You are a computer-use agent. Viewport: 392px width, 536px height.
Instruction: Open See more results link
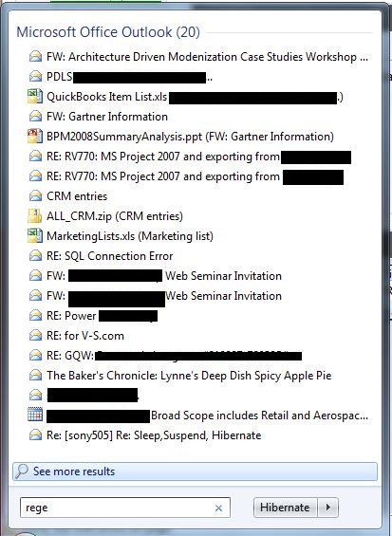(196, 471)
